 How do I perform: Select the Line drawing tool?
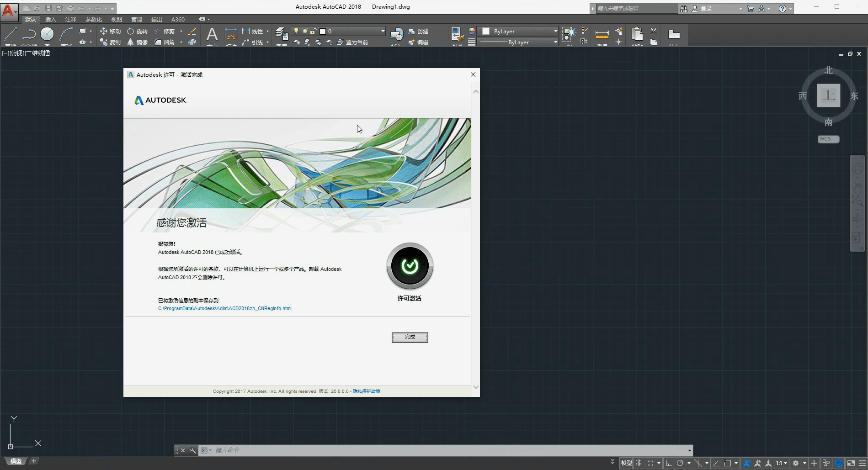11,34
